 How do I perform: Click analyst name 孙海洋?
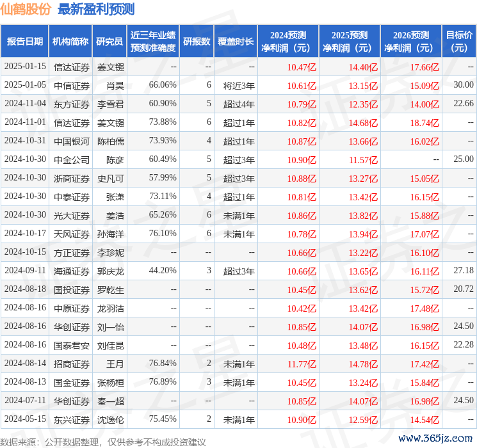pyautogui.click(x=110, y=234)
